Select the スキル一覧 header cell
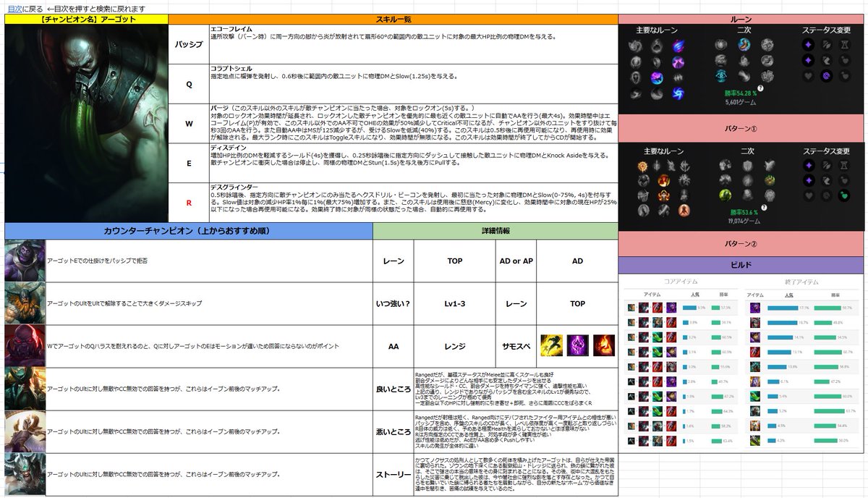Viewport: 868px width, 498px height. pyautogui.click(x=393, y=20)
